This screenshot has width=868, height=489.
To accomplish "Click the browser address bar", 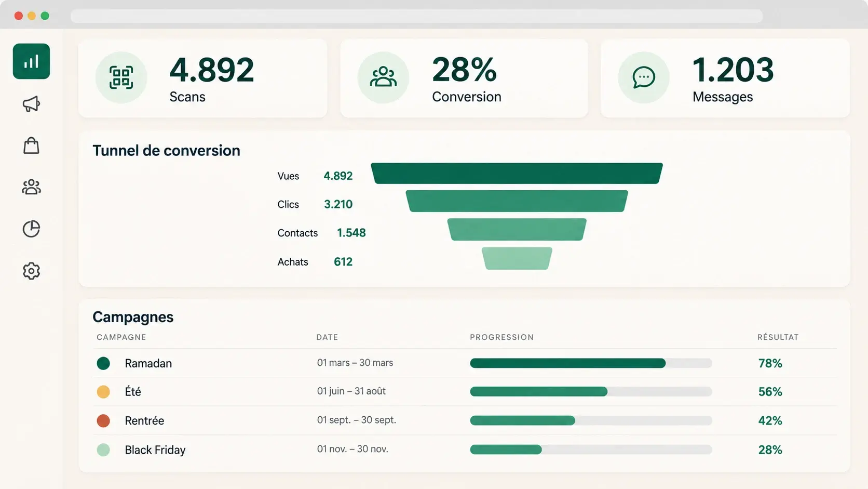I will point(416,16).
